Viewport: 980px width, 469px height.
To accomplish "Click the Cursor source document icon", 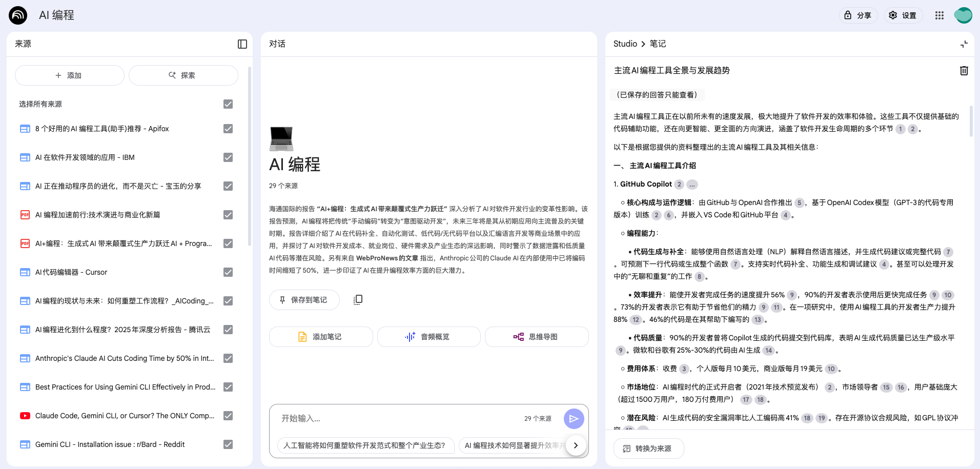I will tap(25, 272).
